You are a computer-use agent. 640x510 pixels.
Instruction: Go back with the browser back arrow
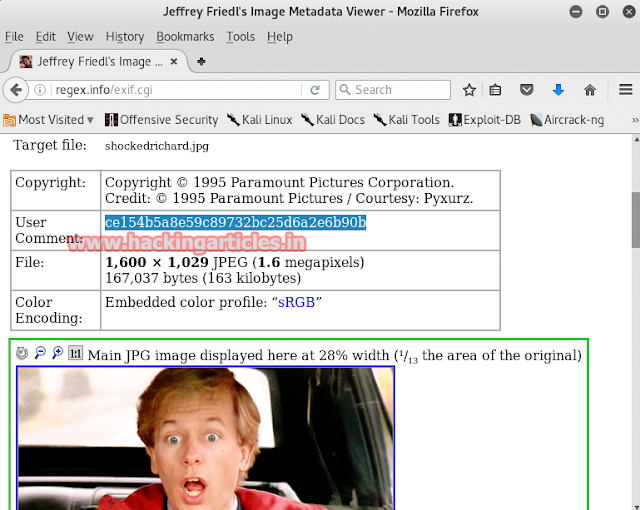pyautogui.click(x=16, y=90)
